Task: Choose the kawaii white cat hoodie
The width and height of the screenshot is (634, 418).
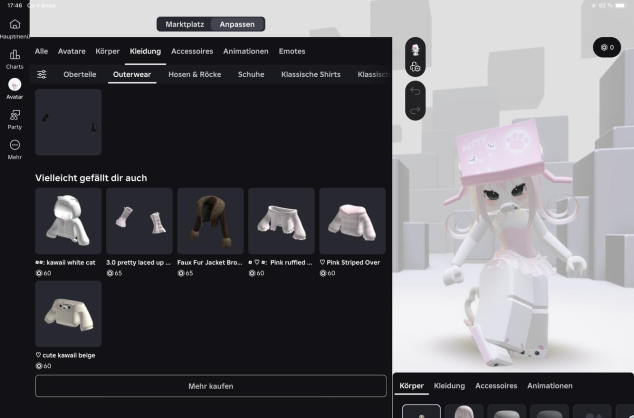Action: click(68, 221)
